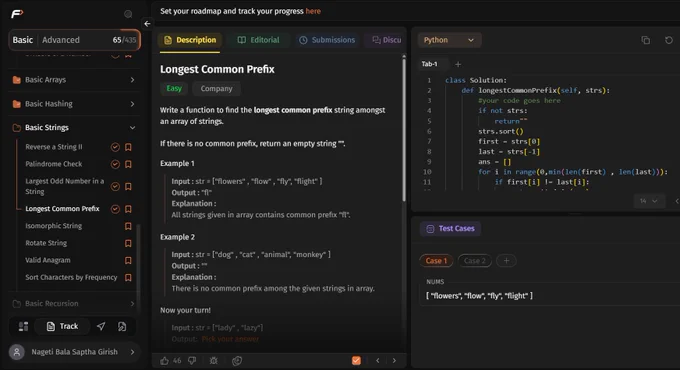Expand the Basic Hashing section
Image resolution: width=680 pixels, height=370 pixels.
[74, 104]
